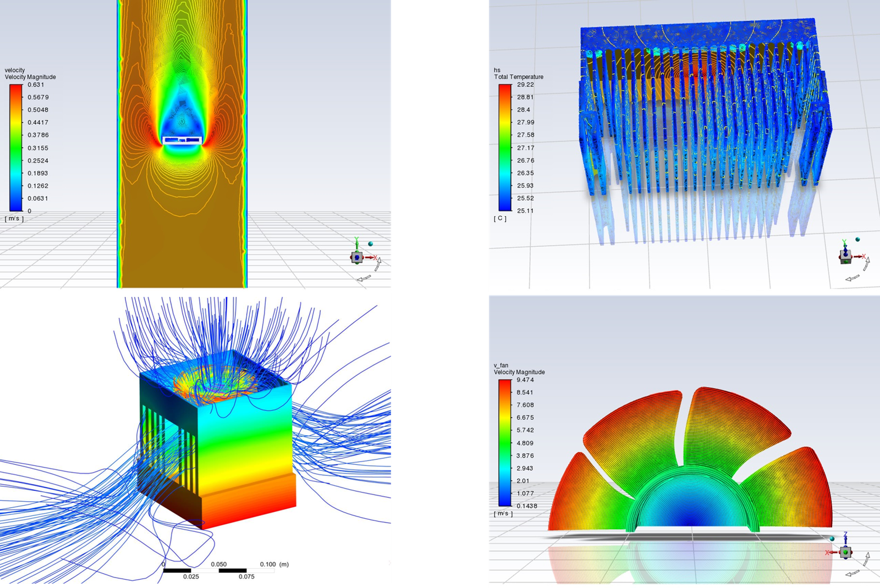880x588 pixels.
Task: Click the Total Temperature legend color bar
Action: click(x=505, y=147)
